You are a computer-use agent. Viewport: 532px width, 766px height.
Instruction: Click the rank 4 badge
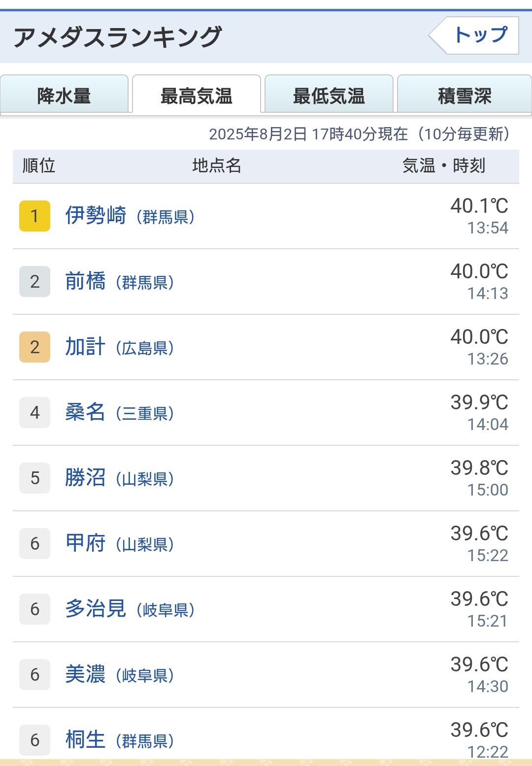[x=34, y=412]
